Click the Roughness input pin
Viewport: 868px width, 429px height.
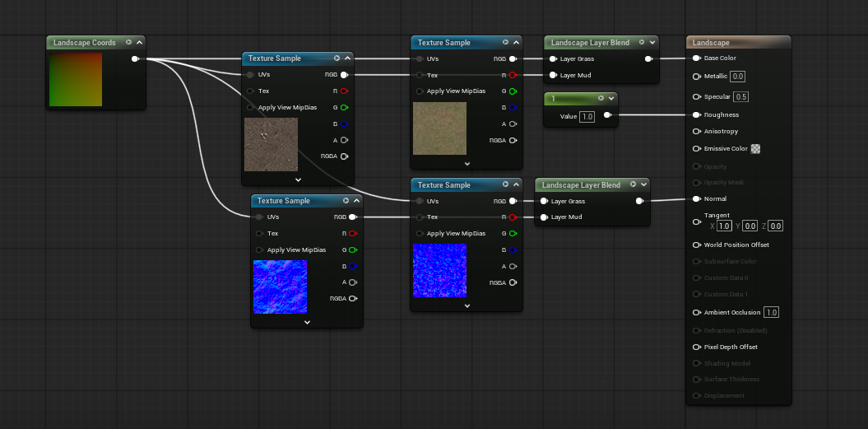[x=696, y=115]
